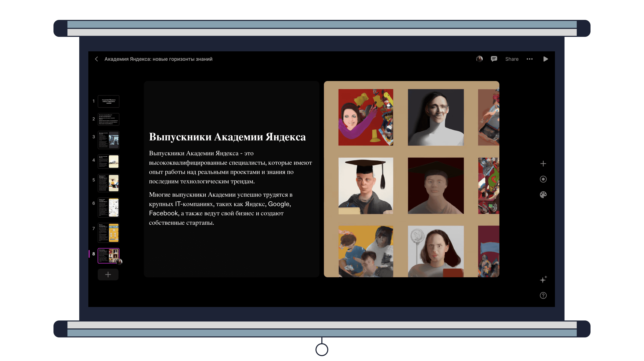This screenshot has width=644, height=361.
Task: Click paragraph starting 'Выпускники Академии Яндекса - это'
Action: pos(231,167)
